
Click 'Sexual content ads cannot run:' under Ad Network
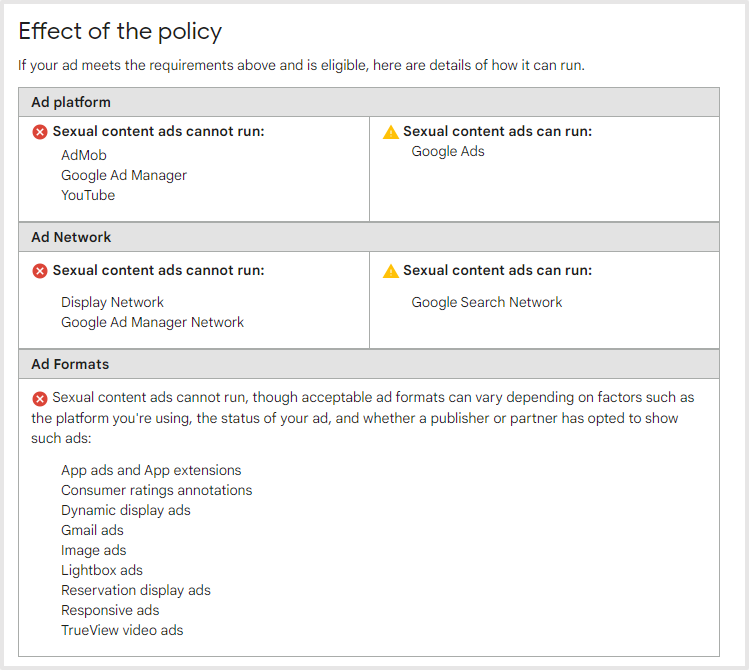click(159, 270)
